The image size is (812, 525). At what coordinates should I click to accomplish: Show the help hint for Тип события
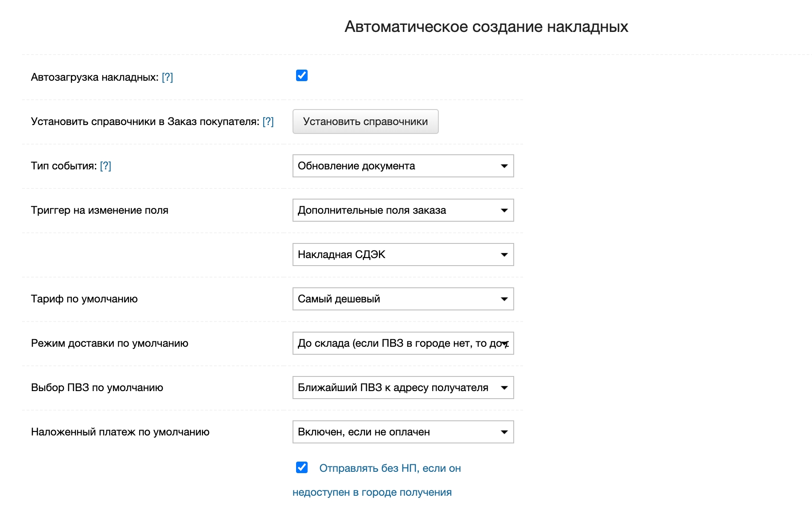click(x=105, y=166)
